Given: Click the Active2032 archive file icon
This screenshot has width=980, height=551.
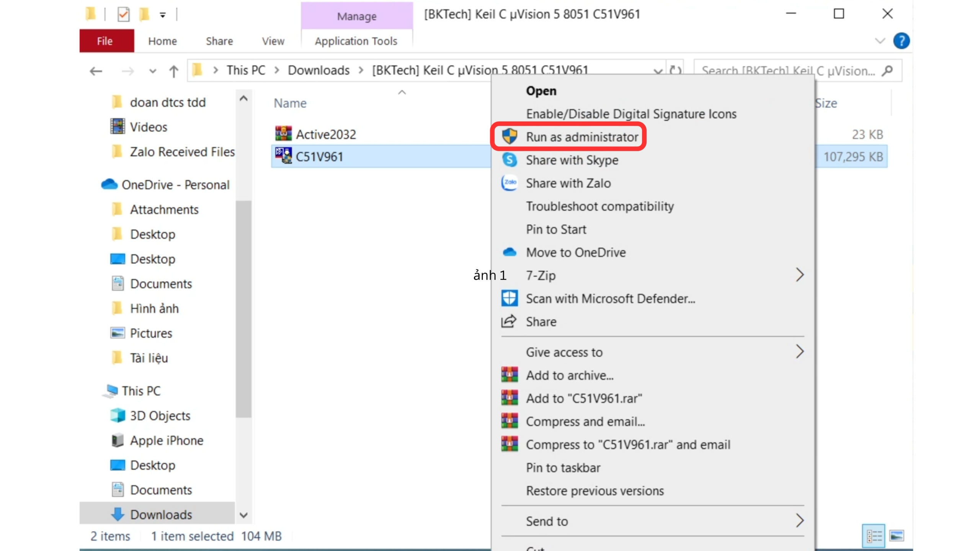Looking at the screenshot, I should [x=283, y=134].
